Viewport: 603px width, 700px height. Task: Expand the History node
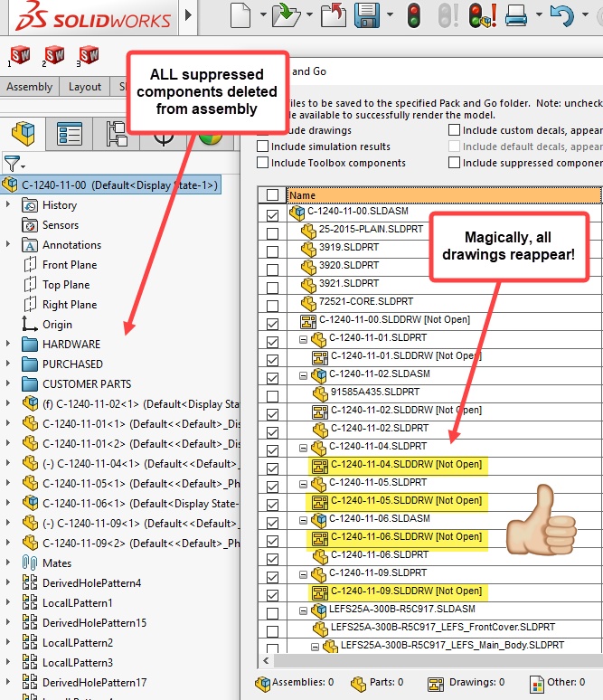pos(8,204)
